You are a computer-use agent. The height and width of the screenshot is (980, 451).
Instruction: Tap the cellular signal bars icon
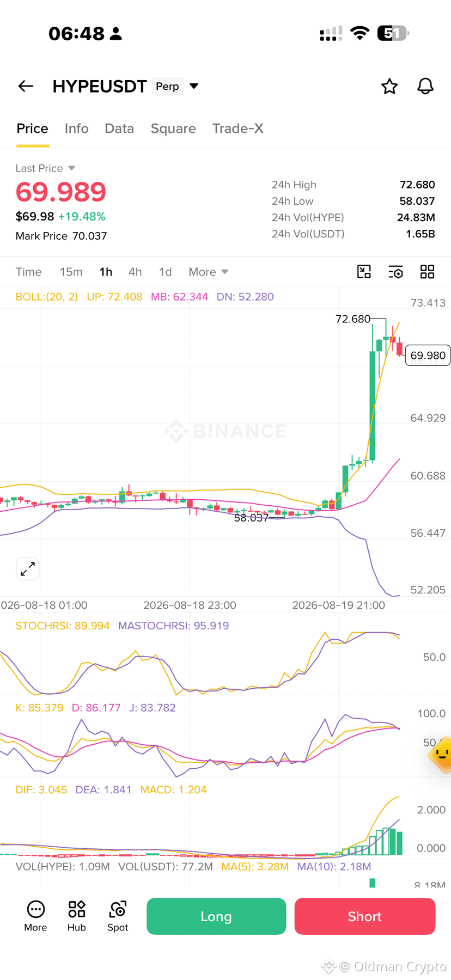pyautogui.click(x=331, y=34)
